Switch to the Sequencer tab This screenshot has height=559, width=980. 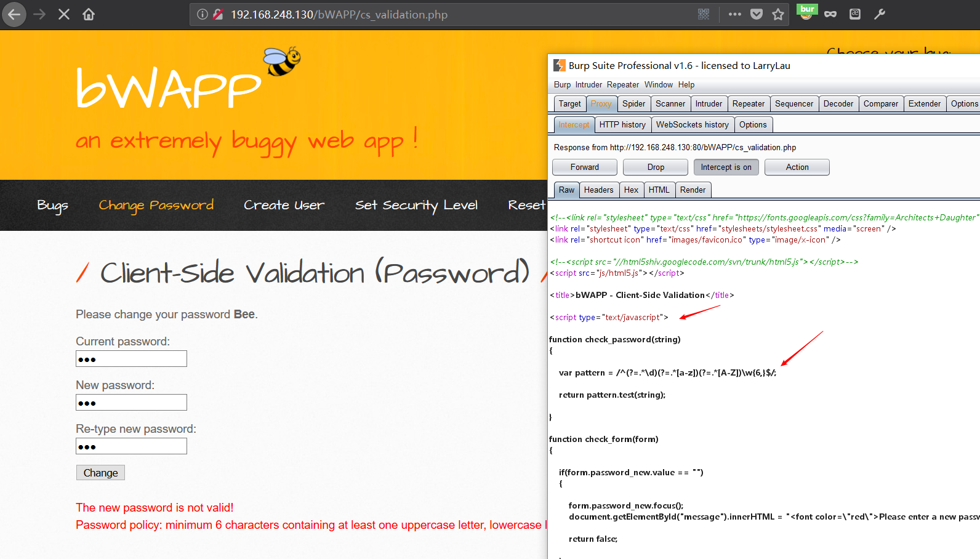[x=794, y=104]
